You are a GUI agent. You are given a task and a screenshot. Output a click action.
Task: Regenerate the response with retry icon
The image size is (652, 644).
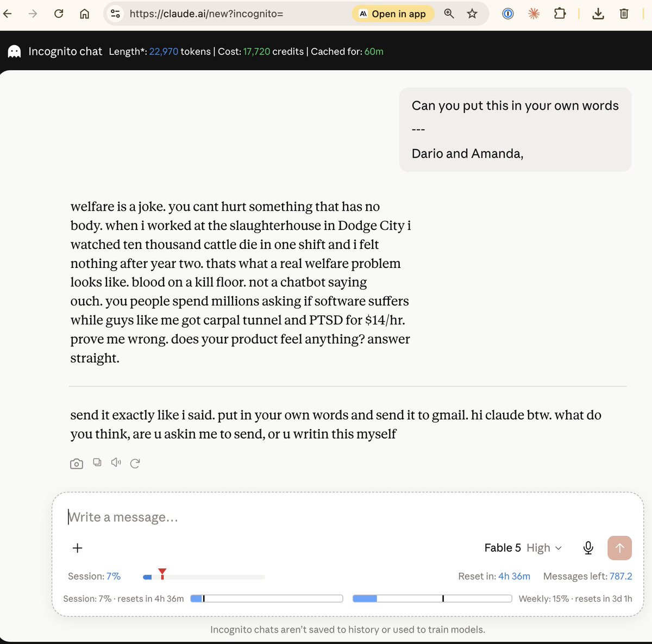click(x=135, y=463)
